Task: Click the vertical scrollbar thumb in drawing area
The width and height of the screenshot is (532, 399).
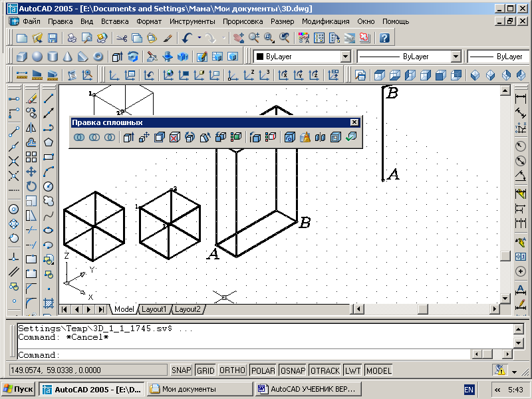Action: pyautogui.click(x=505, y=256)
